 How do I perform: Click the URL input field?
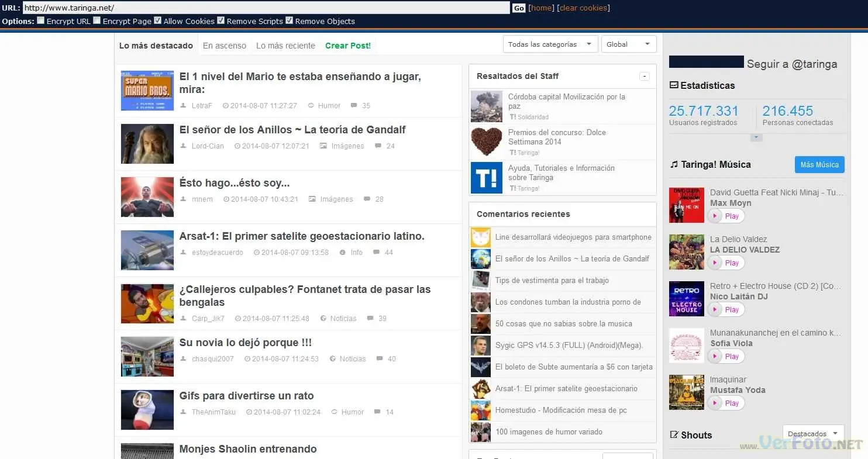(266, 8)
